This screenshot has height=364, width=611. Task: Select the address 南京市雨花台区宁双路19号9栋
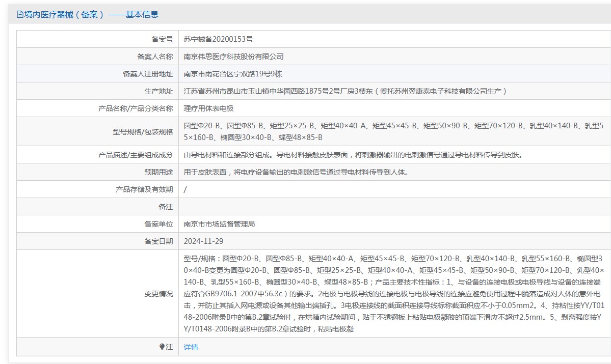pyautogui.click(x=233, y=74)
